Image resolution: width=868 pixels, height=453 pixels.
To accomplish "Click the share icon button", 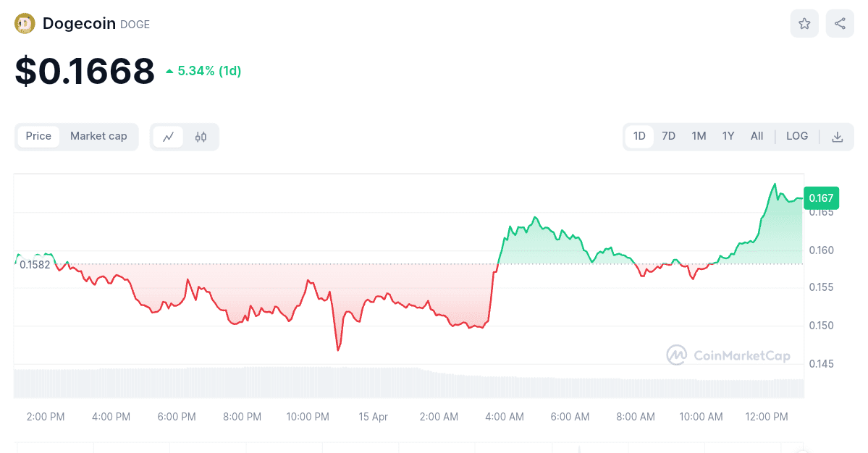I will [x=840, y=24].
